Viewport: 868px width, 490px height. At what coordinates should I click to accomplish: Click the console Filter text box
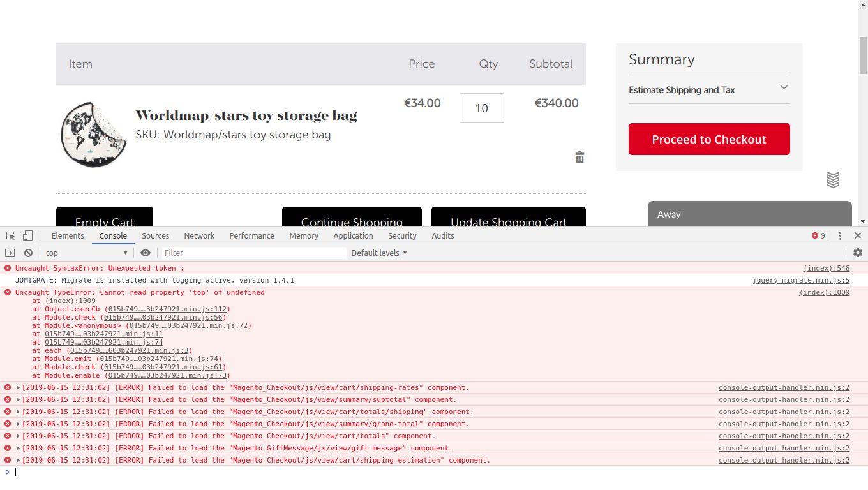click(253, 253)
